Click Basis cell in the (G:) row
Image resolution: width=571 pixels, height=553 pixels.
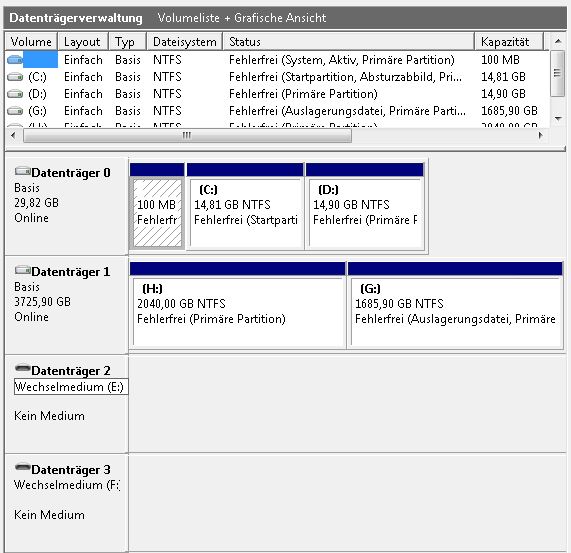click(x=128, y=111)
